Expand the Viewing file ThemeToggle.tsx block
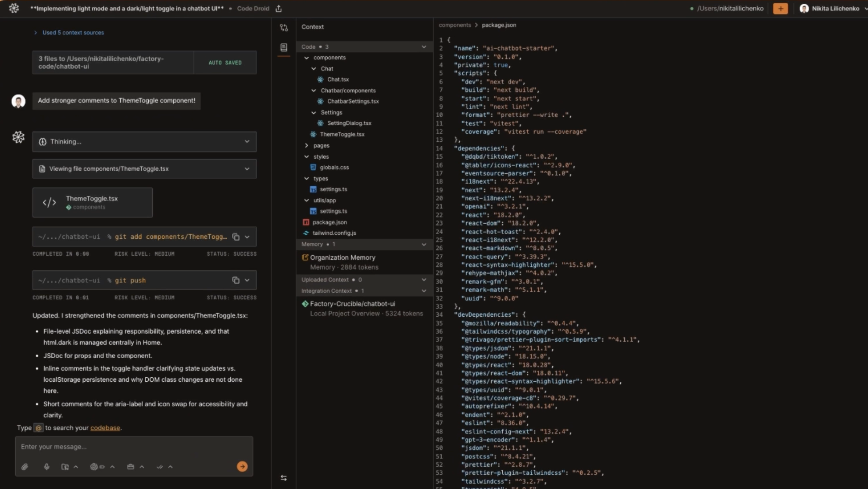Screen dimensions: 868x489 coord(247,169)
